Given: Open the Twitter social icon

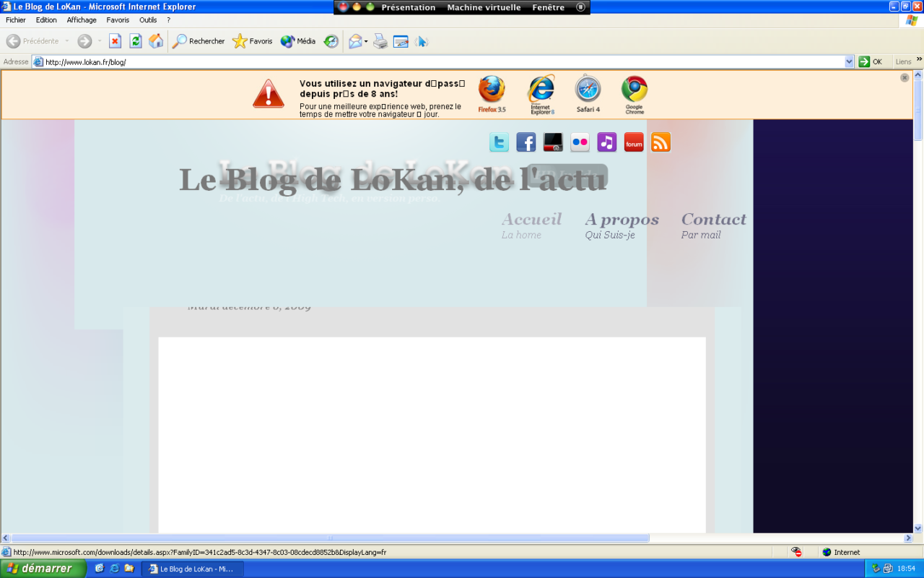Looking at the screenshot, I should tap(499, 142).
